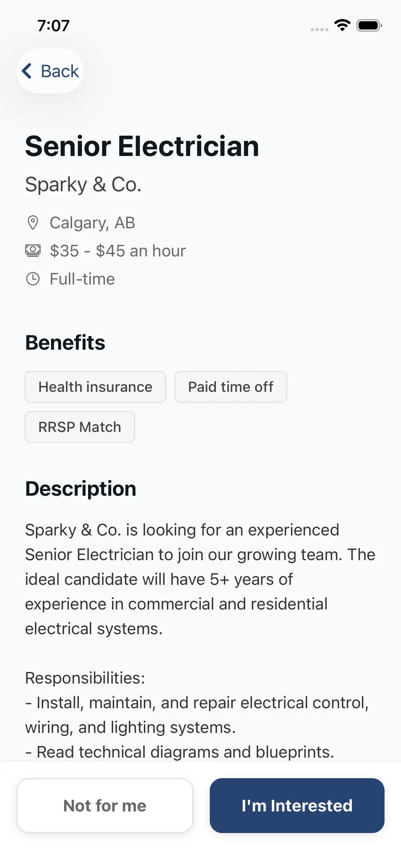Viewport: 401px width, 868px height.
Task: Dismiss job with "Not for me"
Action: tap(105, 805)
